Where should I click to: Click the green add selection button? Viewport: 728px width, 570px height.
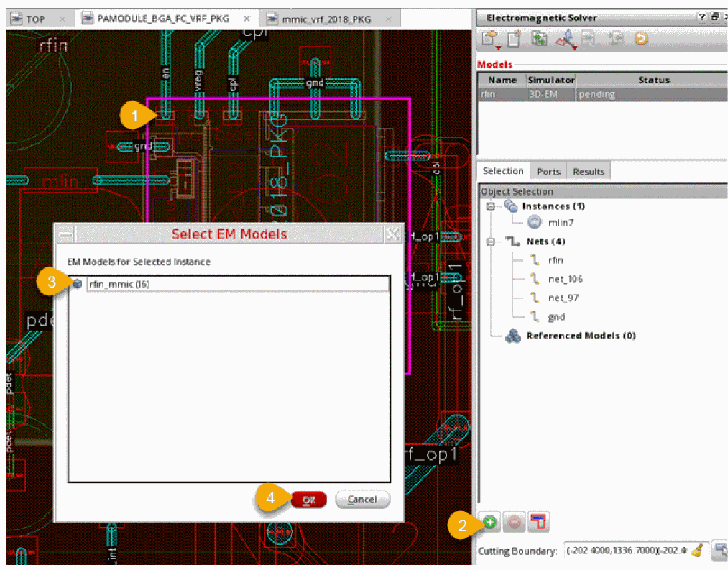(490, 523)
